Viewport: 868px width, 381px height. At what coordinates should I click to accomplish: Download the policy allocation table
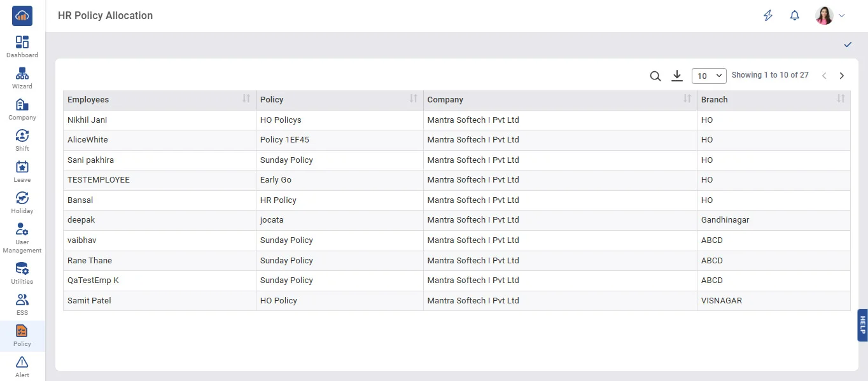tap(677, 76)
